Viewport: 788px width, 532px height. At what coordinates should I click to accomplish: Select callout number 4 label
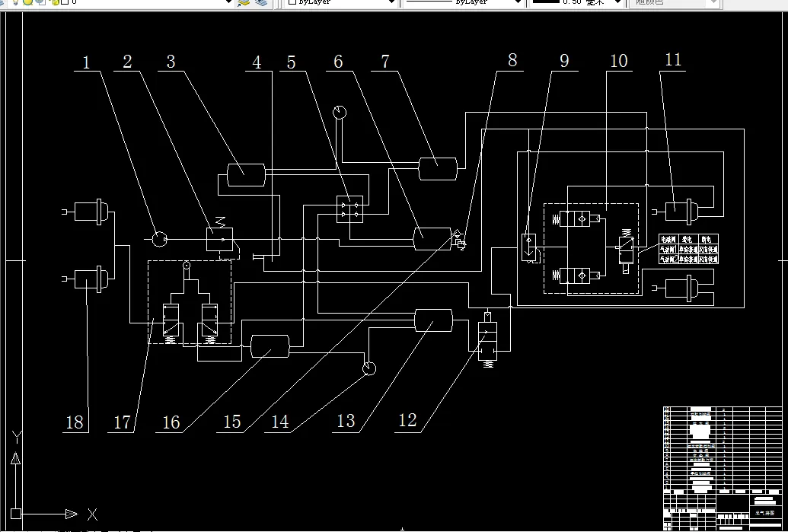click(x=257, y=63)
